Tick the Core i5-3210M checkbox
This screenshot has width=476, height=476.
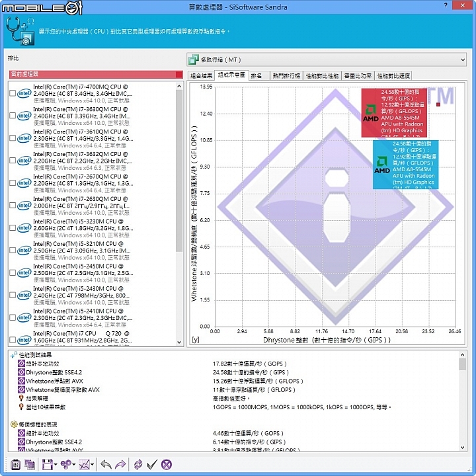pos(13,251)
